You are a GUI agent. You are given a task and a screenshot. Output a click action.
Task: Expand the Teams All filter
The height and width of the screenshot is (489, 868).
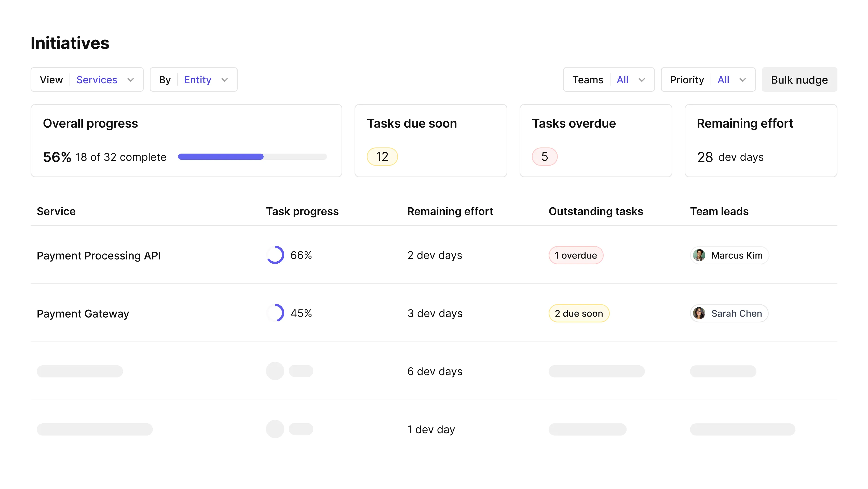[x=608, y=79]
